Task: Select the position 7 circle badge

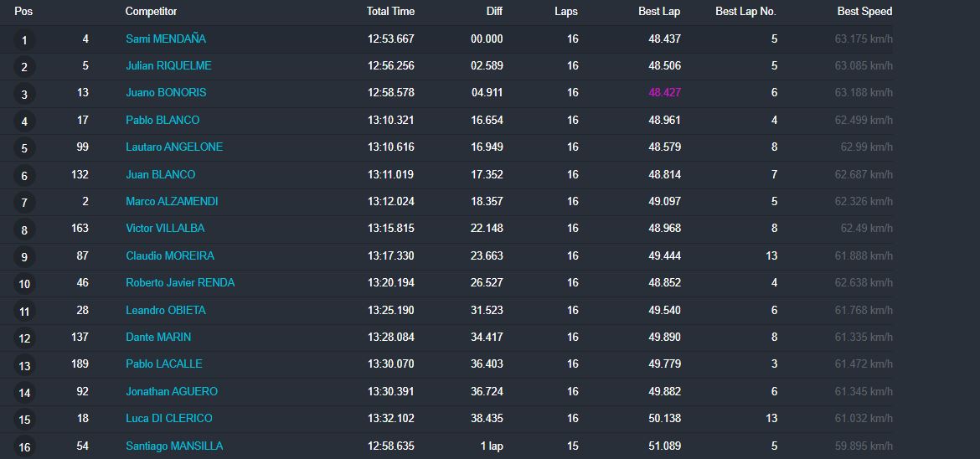Action: pyautogui.click(x=24, y=203)
